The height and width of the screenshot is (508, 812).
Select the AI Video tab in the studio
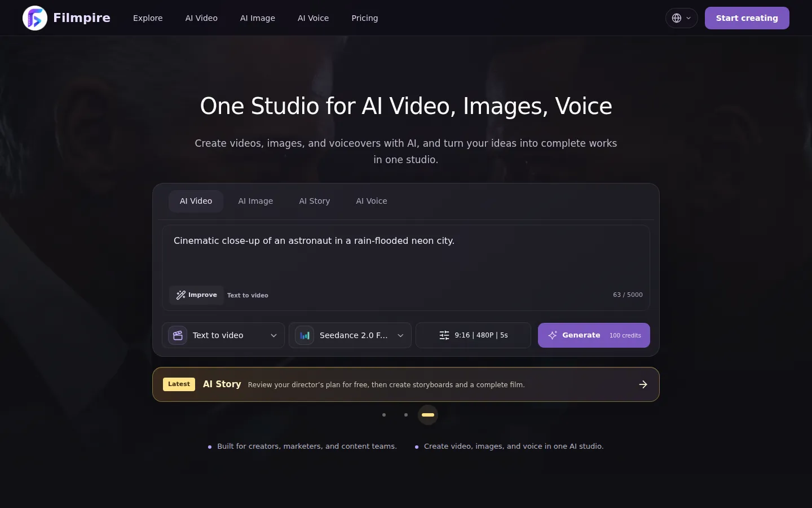coord(196,201)
